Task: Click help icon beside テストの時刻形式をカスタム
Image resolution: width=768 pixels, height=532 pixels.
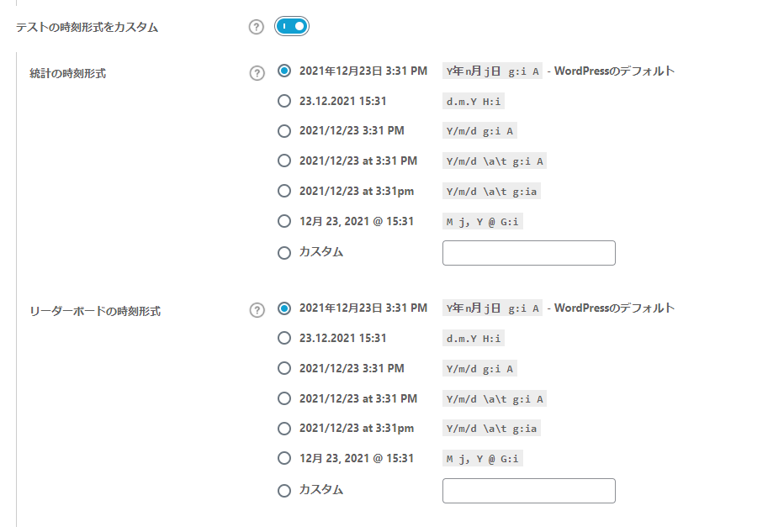Action: [257, 27]
